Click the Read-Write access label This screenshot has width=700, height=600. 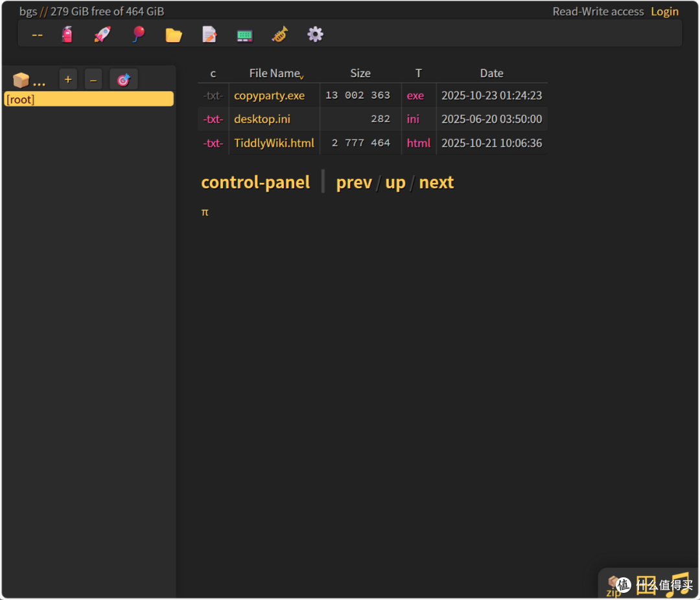click(598, 12)
